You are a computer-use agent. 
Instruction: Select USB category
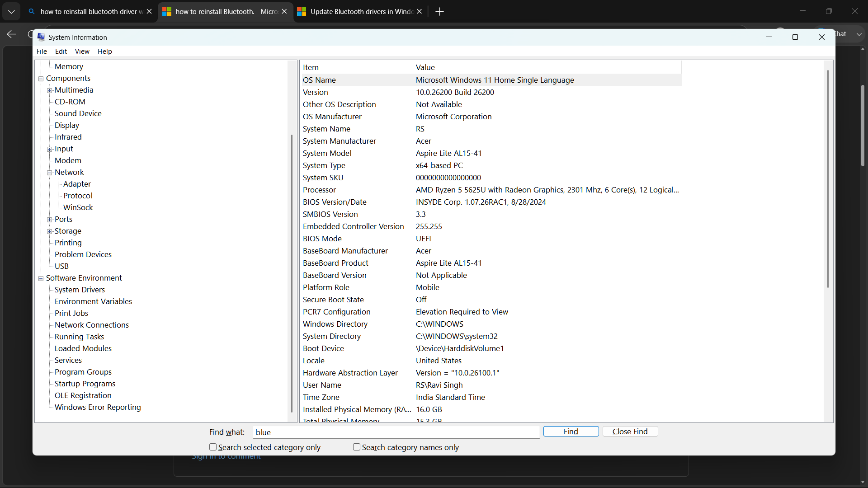(x=61, y=266)
